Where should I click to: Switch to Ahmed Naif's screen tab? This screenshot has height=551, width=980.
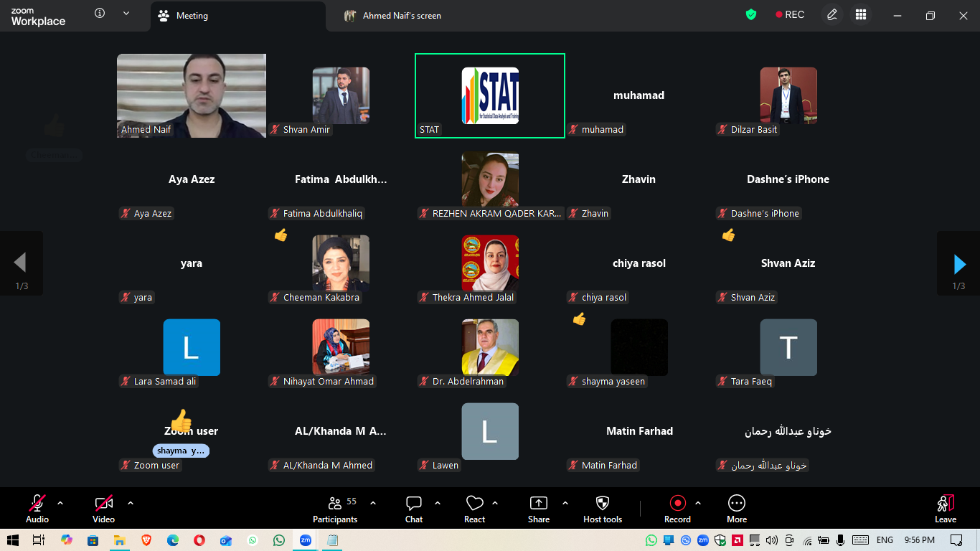(x=402, y=16)
